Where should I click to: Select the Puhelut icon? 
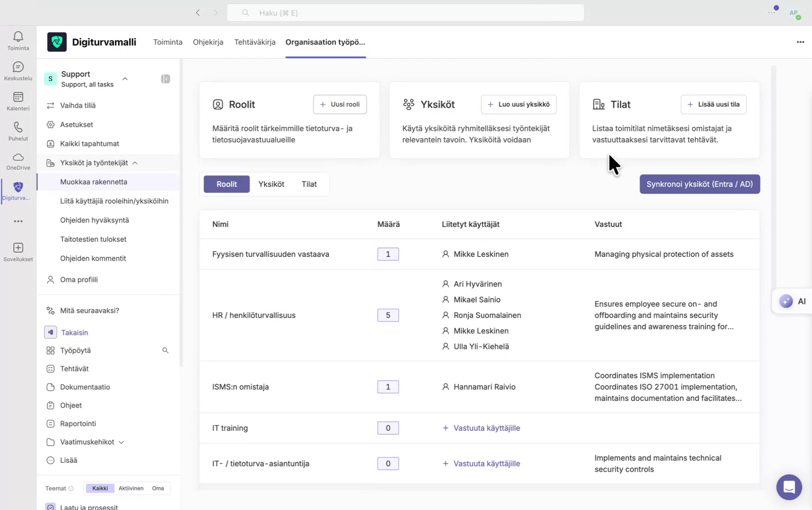point(17,131)
